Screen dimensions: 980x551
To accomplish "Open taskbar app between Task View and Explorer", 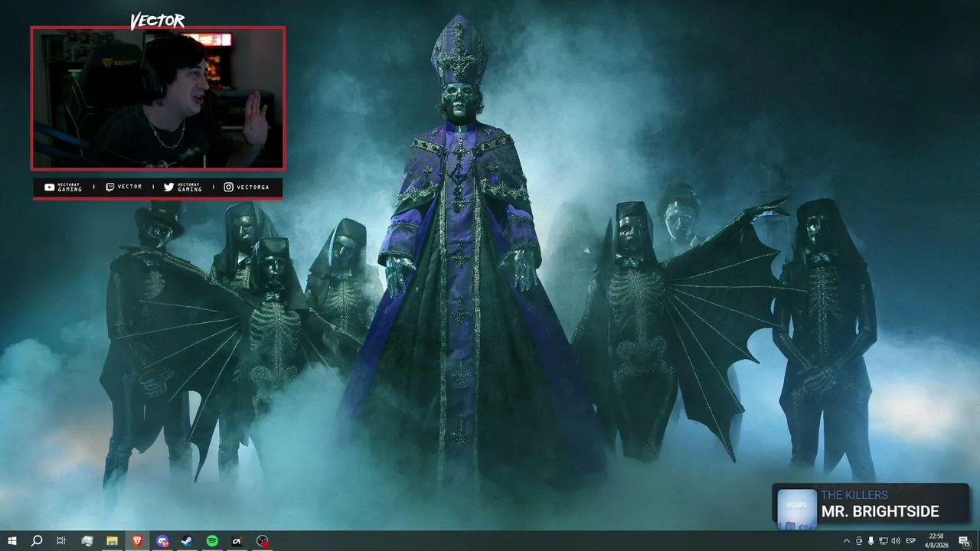I will tap(87, 541).
